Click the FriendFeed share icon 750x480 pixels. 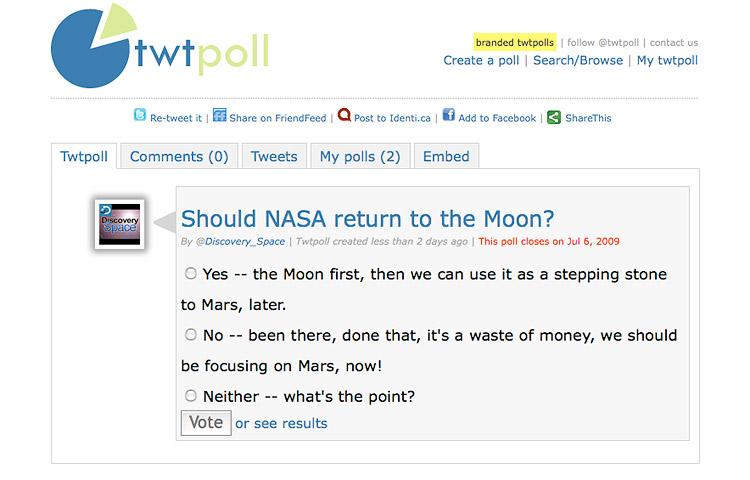220,116
